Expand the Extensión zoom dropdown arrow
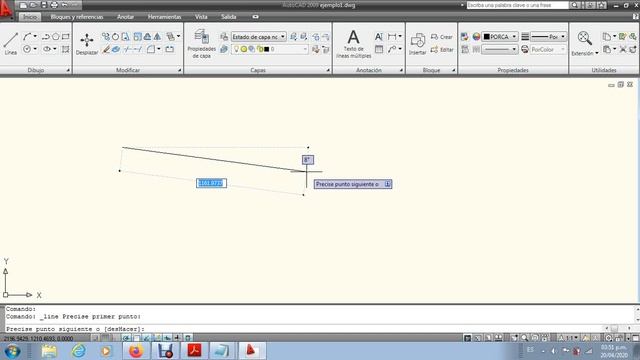Image resolution: width=640 pixels, height=360 pixels. click(597, 53)
